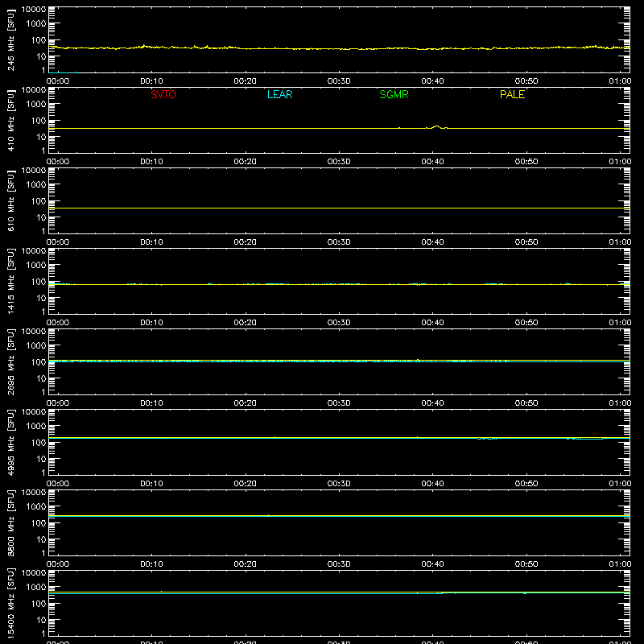Viewport: 644px width, 644px height.
Task: Select the '8800 MHz [SFU]' axis title
Action: click(10, 522)
